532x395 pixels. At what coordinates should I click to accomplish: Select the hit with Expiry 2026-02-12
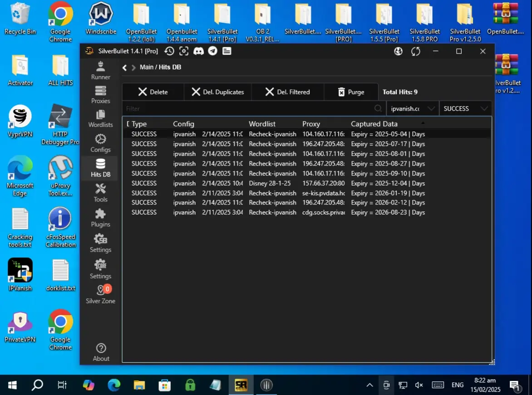(307, 202)
